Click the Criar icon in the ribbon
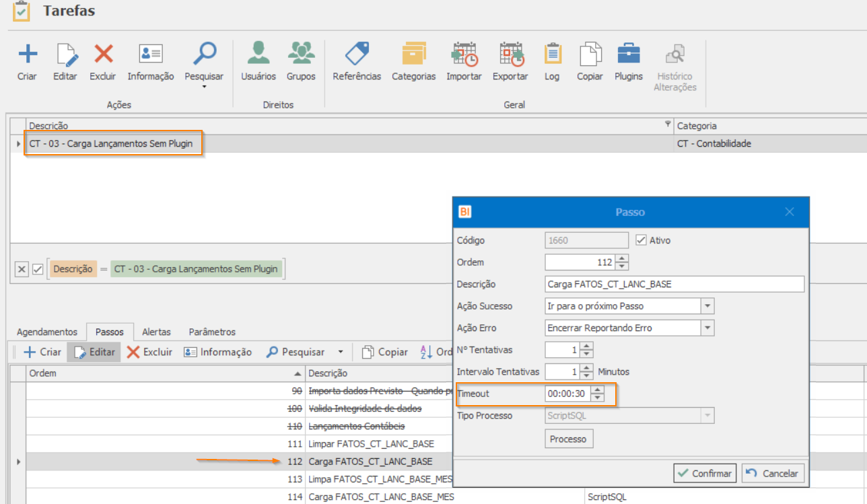 click(27, 54)
